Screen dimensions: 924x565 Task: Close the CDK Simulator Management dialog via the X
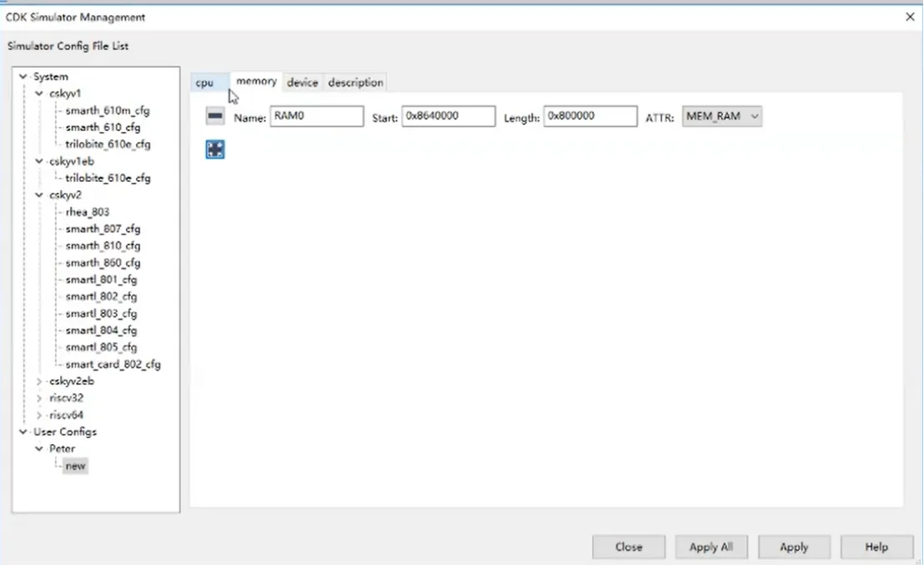pos(910,17)
